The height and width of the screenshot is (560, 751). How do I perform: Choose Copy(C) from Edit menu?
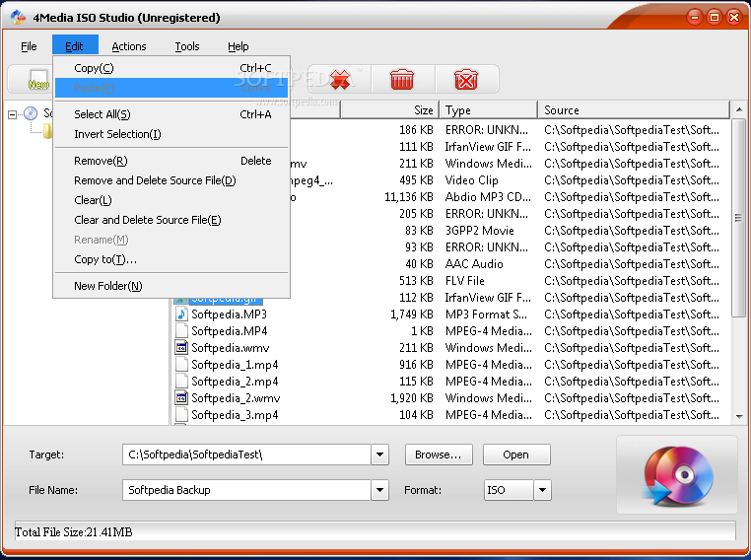pyautogui.click(x=171, y=68)
